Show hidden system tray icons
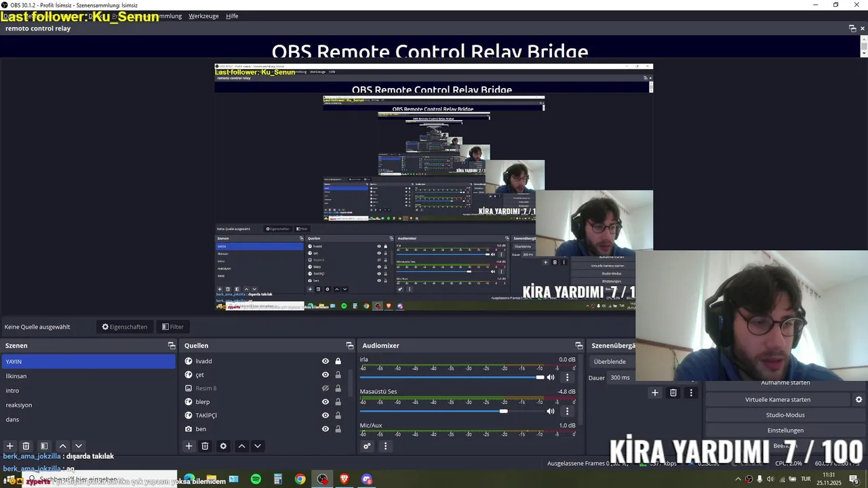The width and height of the screenshot is (868, 488). (738, 479)
